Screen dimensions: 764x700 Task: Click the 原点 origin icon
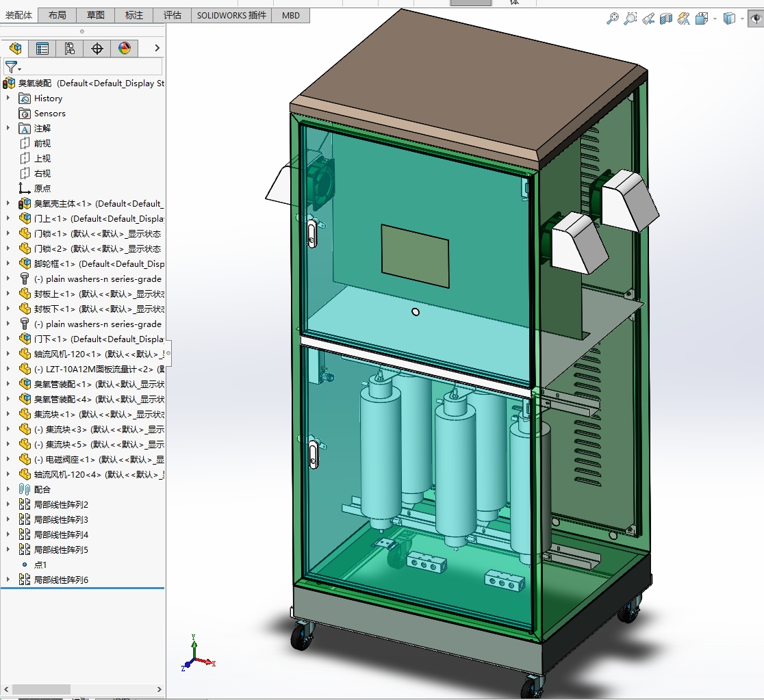pyautogui.click(x=25, y=189)
